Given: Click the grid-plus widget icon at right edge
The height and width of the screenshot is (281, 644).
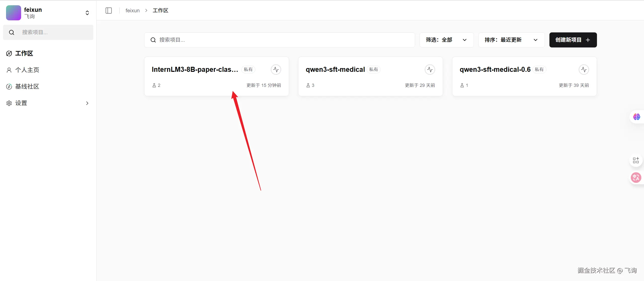Looking at the screenshot, I should click(x=636, y=160).
